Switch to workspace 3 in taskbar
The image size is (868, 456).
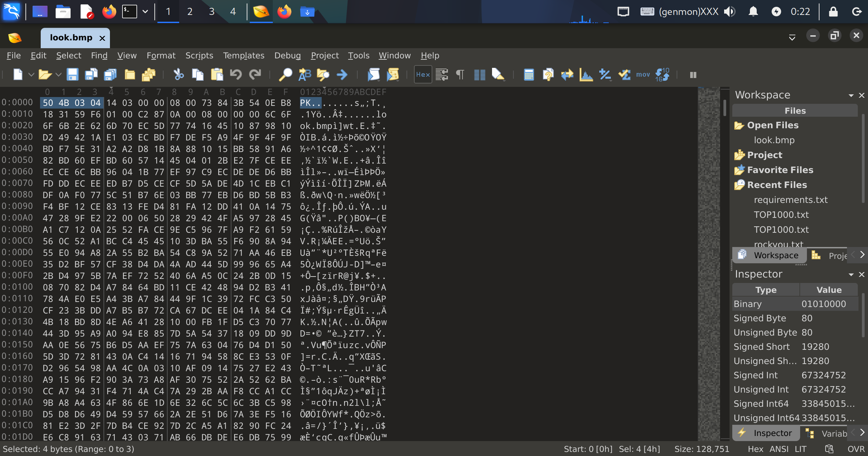pos(211,12)
